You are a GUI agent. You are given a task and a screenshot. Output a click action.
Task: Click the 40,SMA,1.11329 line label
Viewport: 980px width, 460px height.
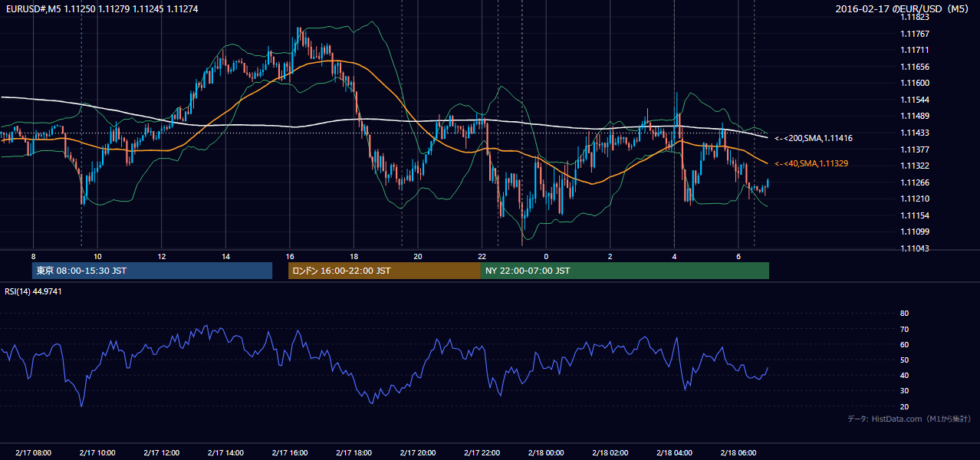coord(811,163)
